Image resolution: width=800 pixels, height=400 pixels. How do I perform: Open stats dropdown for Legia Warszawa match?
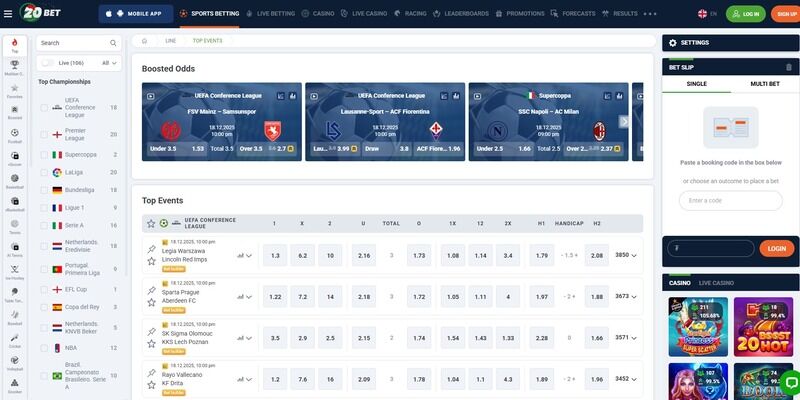click(x=244, y=255)
